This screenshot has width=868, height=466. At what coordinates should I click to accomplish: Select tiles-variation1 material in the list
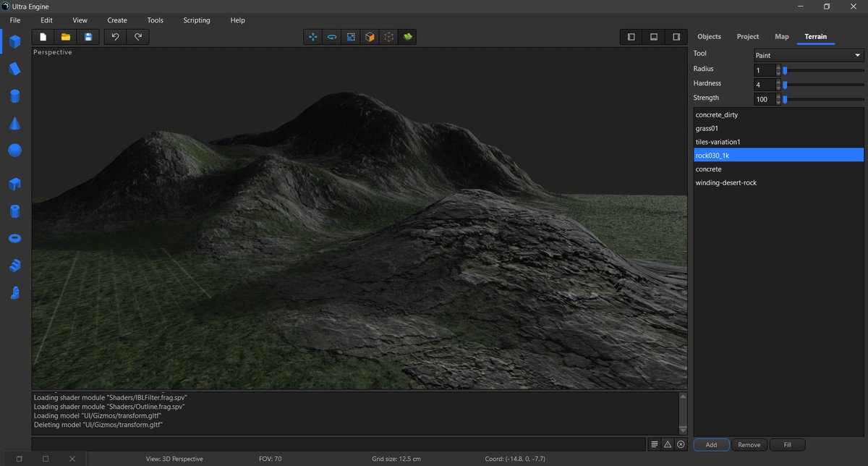pos(778,142)
